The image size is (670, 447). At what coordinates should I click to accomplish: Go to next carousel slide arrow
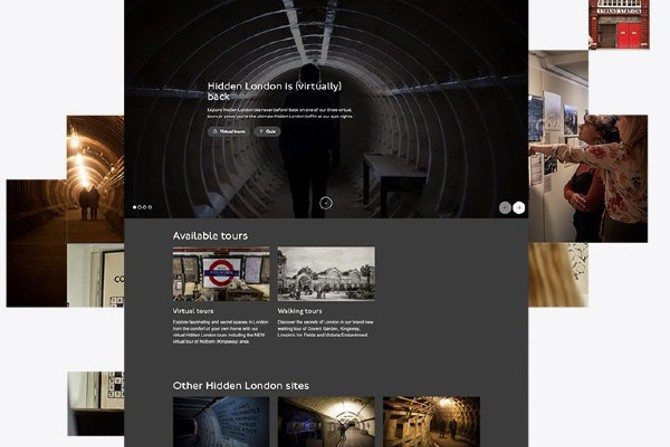coord(519,208)
